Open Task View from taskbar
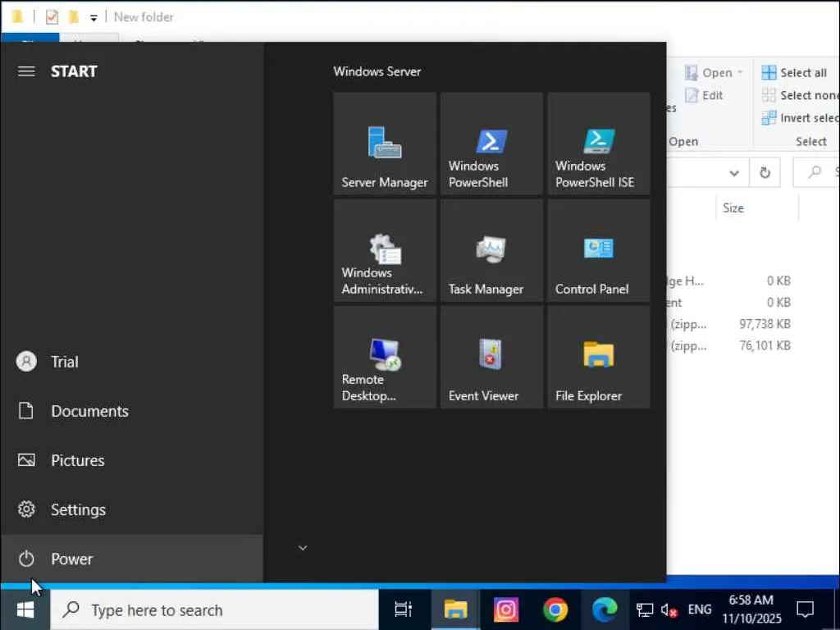This screenshot has height=630, width=840. [403, 609]
